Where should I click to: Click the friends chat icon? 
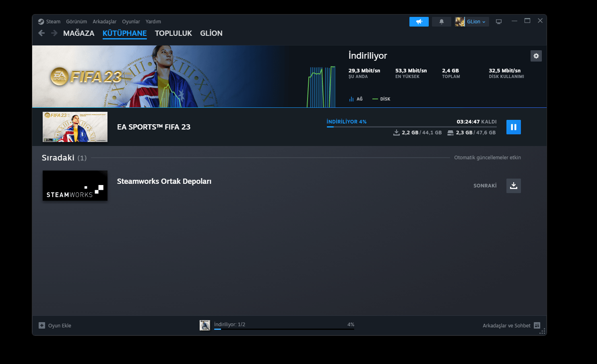click(537, 325)
